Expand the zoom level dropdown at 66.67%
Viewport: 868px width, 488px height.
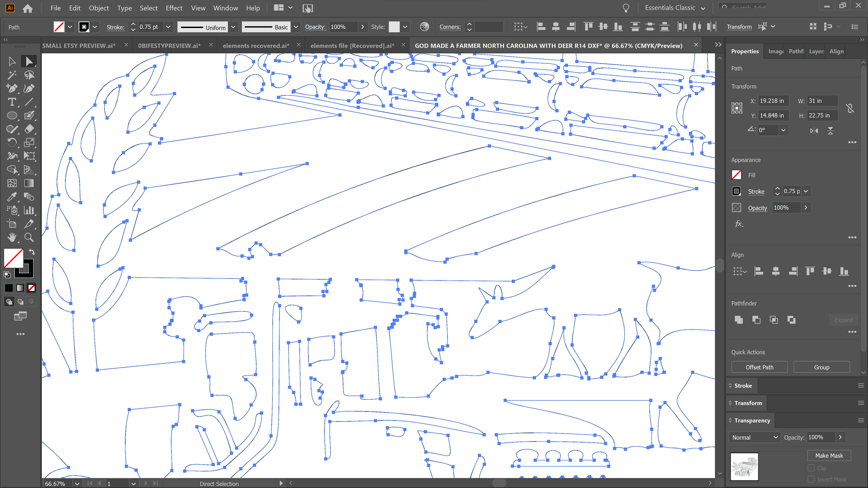click(x=77, y=484)
